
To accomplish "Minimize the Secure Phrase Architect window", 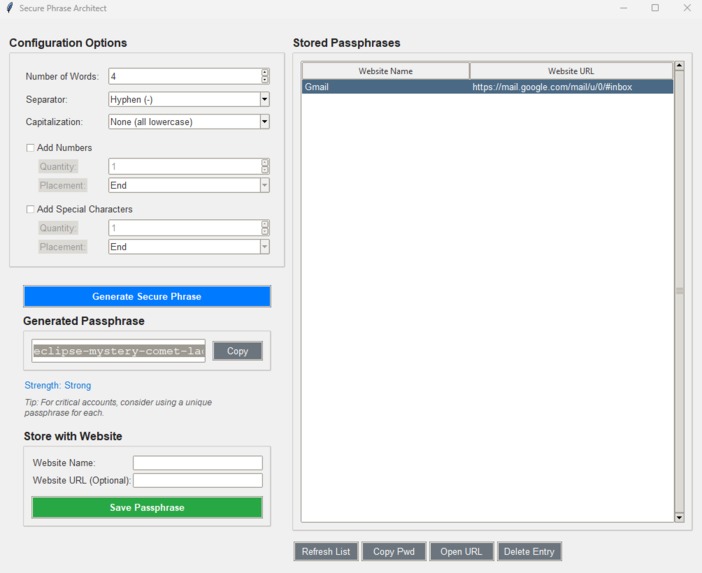I will coord(624,8).
